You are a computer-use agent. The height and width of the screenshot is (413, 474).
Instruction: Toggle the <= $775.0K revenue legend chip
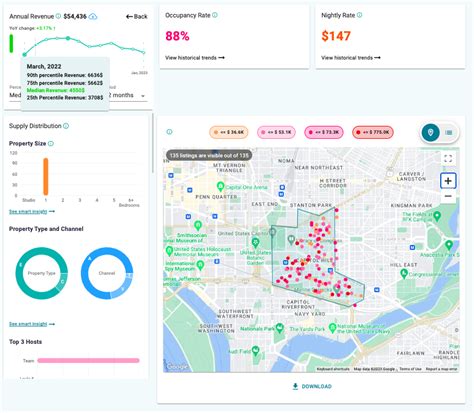(x=373, y=132)
